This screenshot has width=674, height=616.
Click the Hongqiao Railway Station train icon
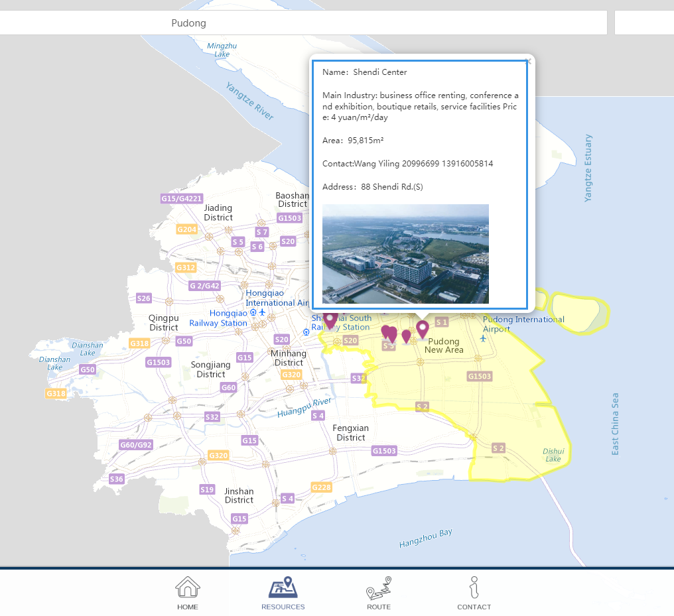point(253,312)
